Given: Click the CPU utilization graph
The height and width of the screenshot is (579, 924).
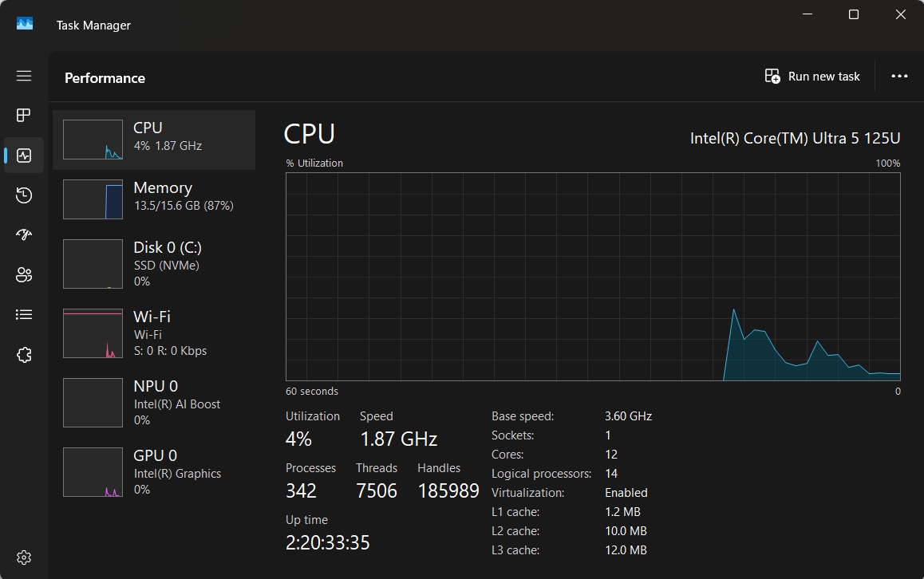Looking at the screenshot, I should pos(593,277).
